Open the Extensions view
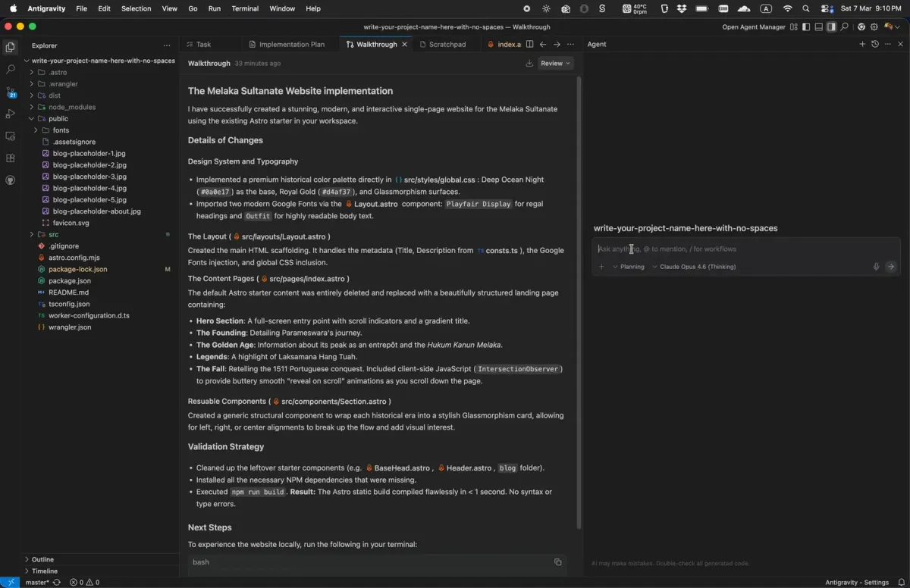 tap(11, 158)
